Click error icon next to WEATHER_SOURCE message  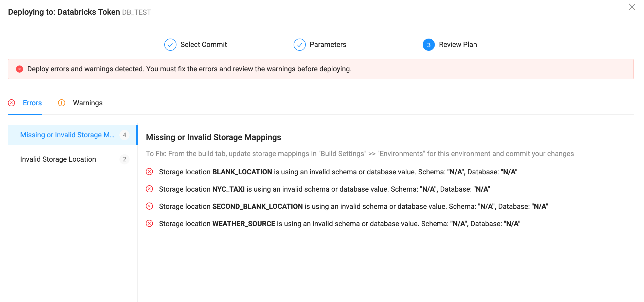149,224
